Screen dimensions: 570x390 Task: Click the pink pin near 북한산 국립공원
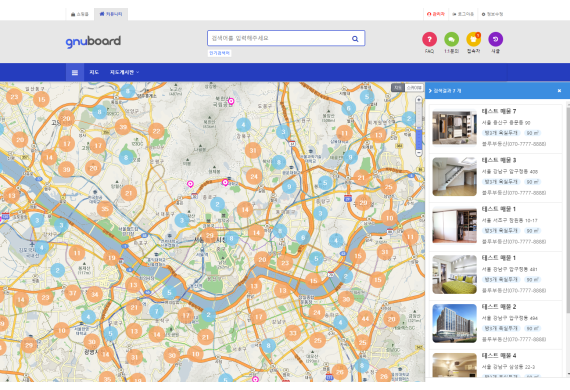coord(231,101)
